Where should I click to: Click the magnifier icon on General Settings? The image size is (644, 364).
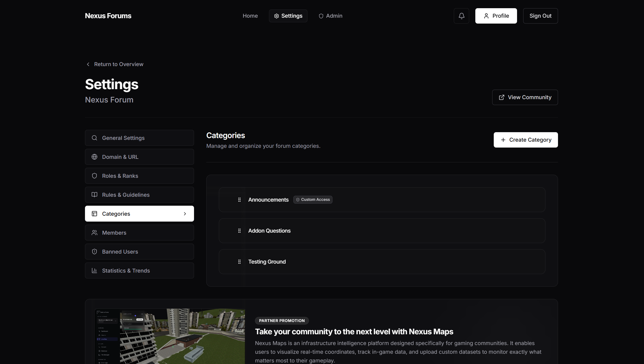94,138
